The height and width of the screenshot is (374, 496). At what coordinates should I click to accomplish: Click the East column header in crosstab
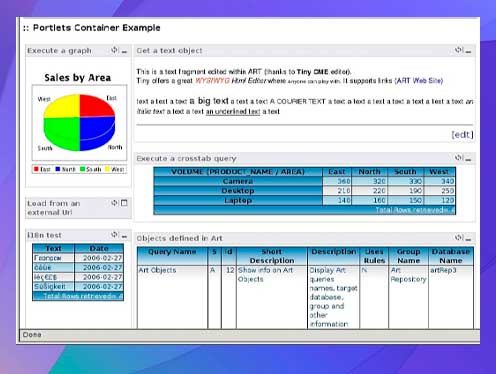point(337,172)
